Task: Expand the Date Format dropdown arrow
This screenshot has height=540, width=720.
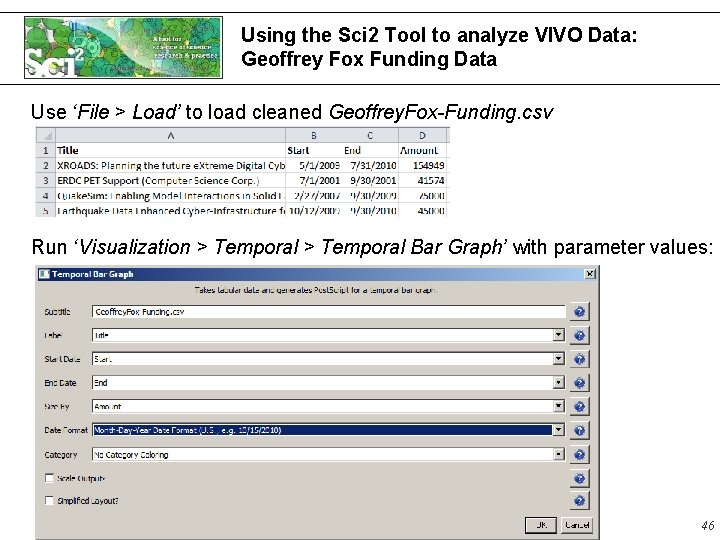Action: (558, 430)
